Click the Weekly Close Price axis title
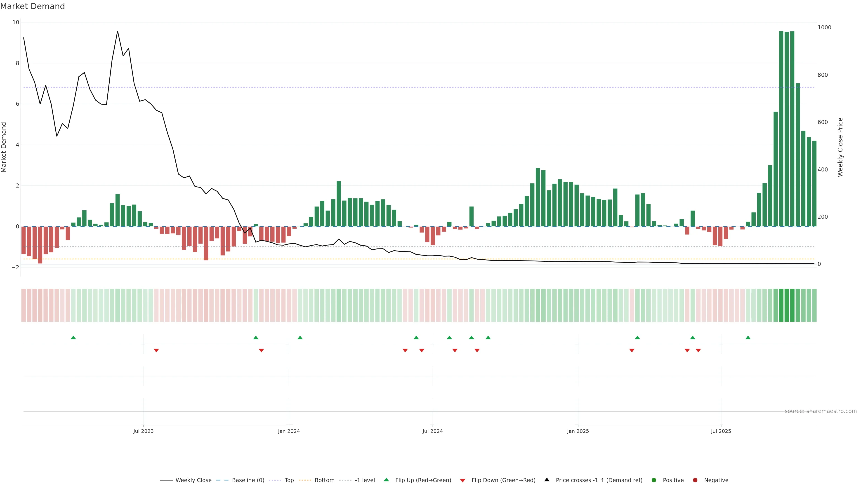The width and height of the screenshot is (868, 488). point(840,147)
